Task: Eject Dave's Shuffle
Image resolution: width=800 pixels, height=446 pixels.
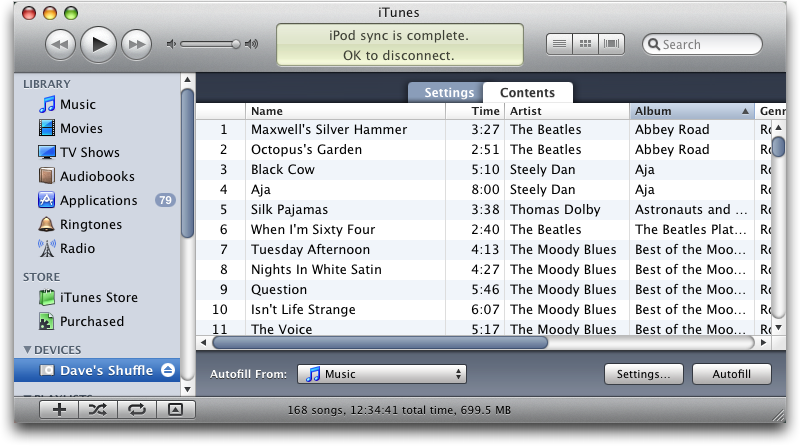Action: pyautogui.click(x=168, y=370)
